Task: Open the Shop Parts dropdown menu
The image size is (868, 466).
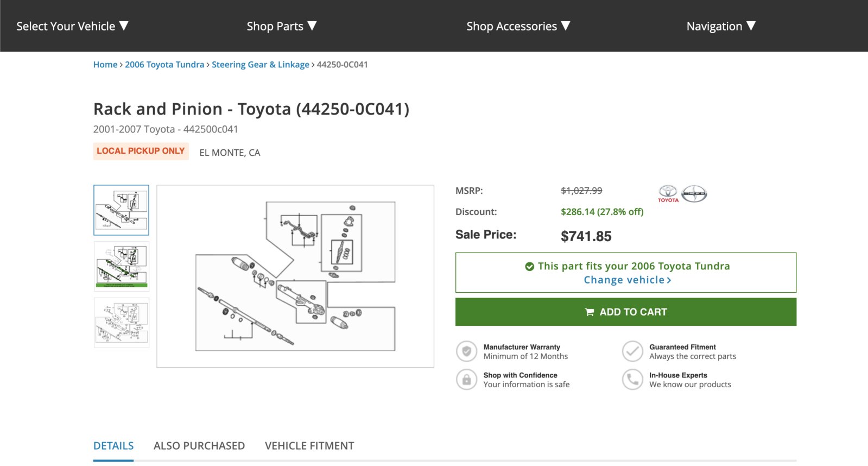Action: pos(281,26)
